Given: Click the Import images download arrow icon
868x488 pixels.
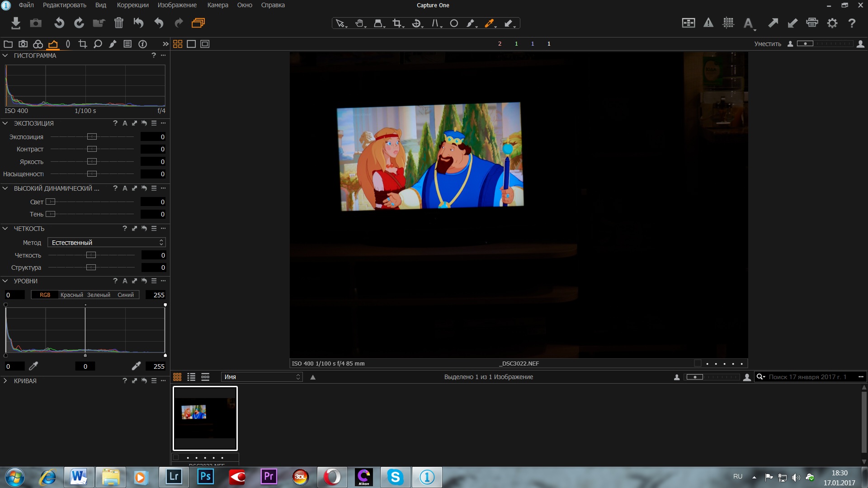Looking at the screenshot, I should coord(16,23).
